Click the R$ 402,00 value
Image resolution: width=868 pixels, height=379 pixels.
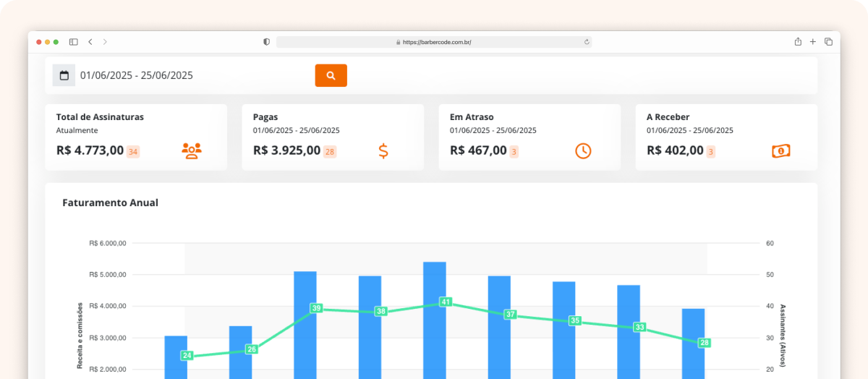click(x=675, y=150)
